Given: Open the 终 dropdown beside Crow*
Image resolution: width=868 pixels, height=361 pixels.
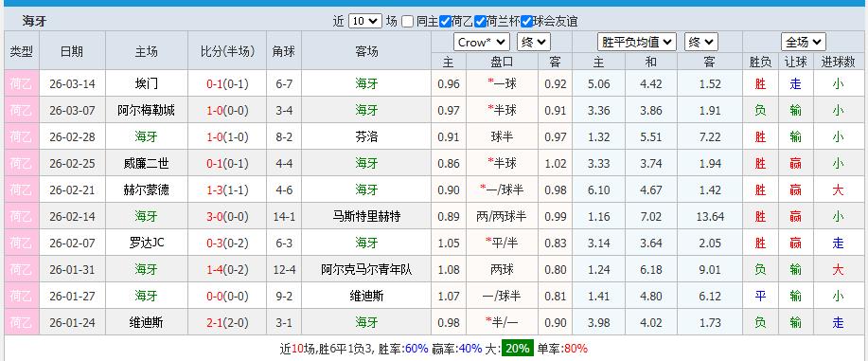Looking at the screenshot, I should pos(534,42).
